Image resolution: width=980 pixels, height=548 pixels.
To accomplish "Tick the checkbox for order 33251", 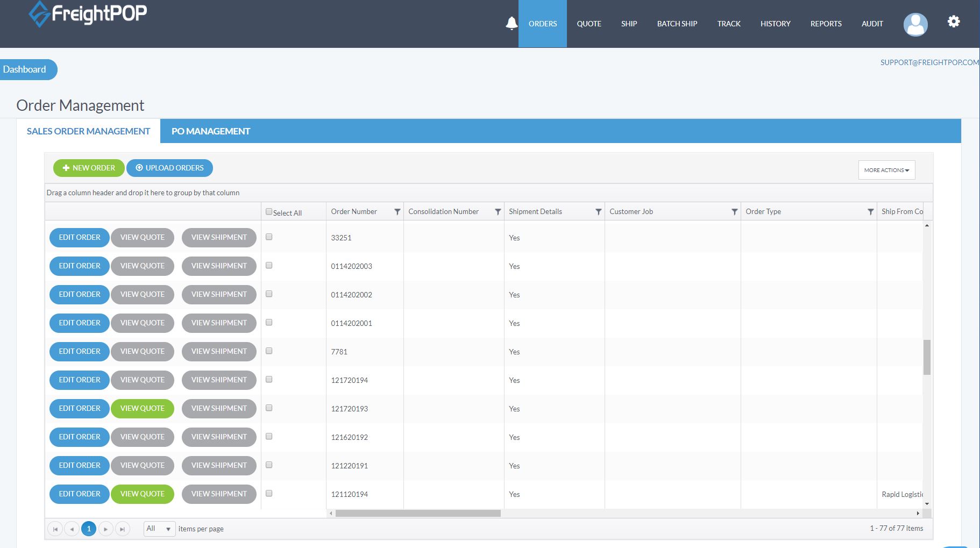I will coord(269,237).
